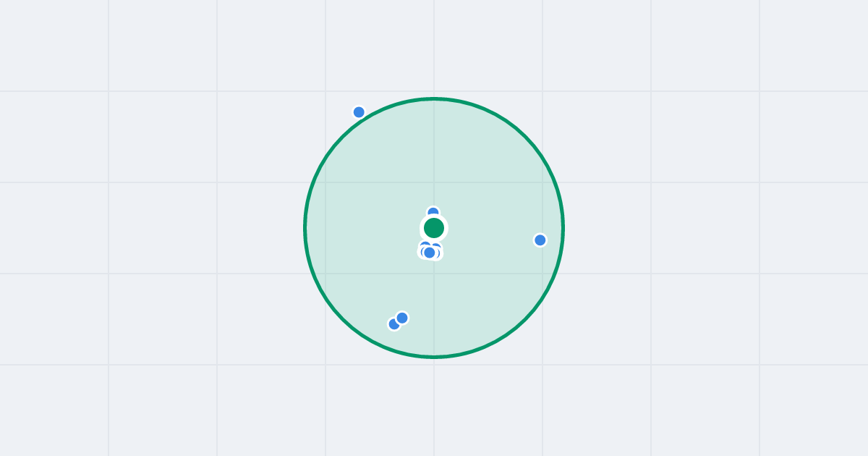868x456 pixels.
Task: Select the blue dot outside the green circle
Action: [359, 112]
